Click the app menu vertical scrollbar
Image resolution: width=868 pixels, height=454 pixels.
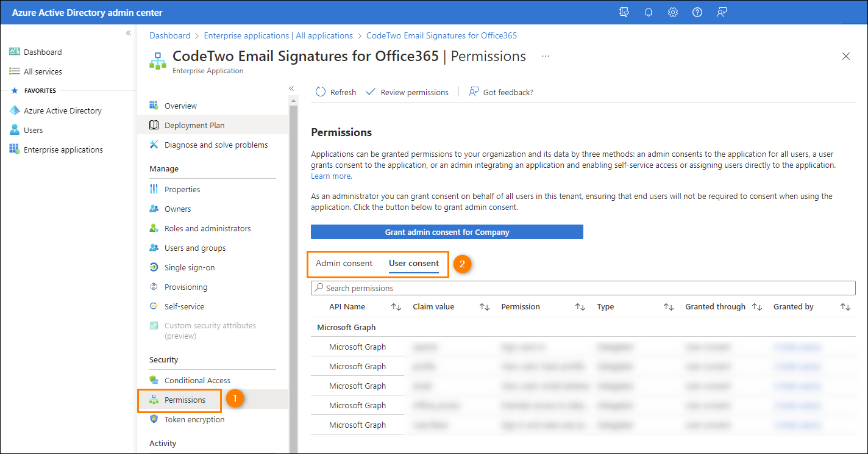point(293,275)
